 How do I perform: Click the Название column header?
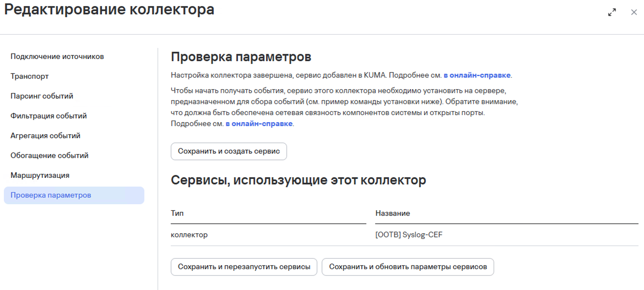[x=393, y=213]
